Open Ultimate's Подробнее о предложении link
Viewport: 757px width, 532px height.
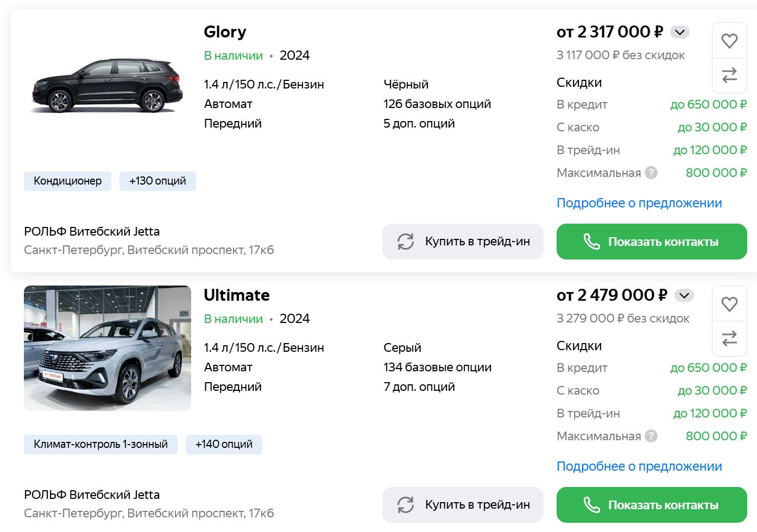coord(639,466)
